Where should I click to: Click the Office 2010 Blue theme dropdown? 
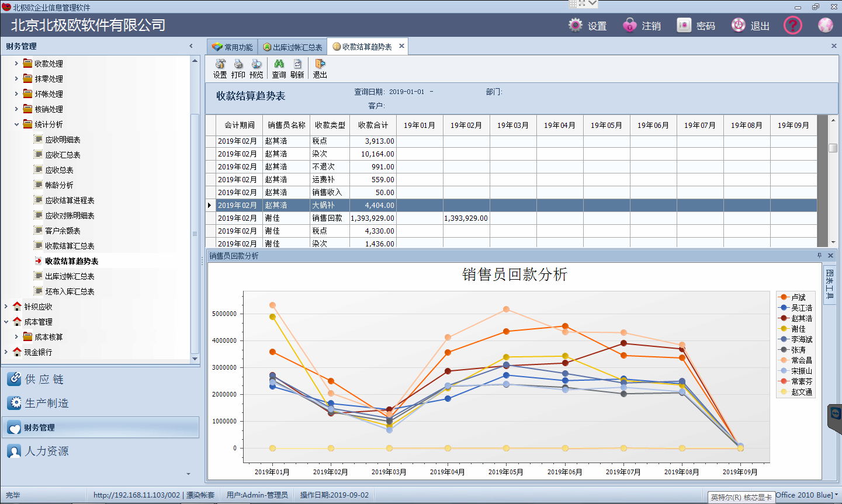coord(808,495)
